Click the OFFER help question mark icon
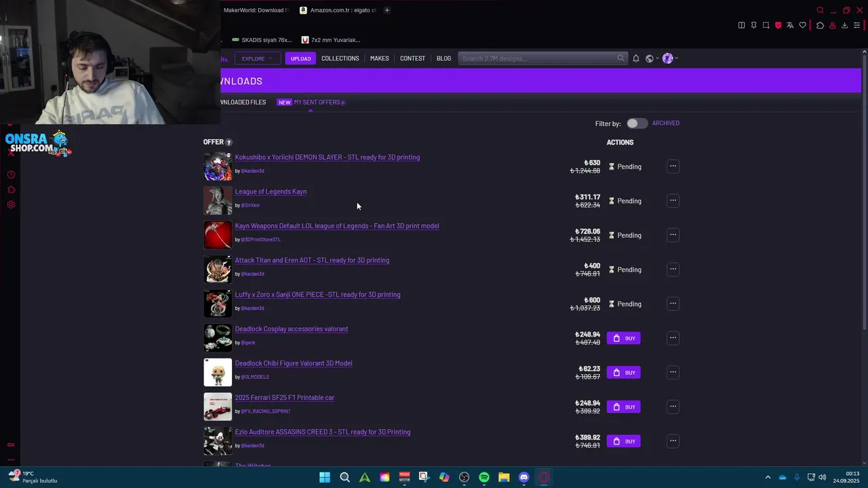The height and width of the screenshot is (488, 868). (x=229, y=142)
